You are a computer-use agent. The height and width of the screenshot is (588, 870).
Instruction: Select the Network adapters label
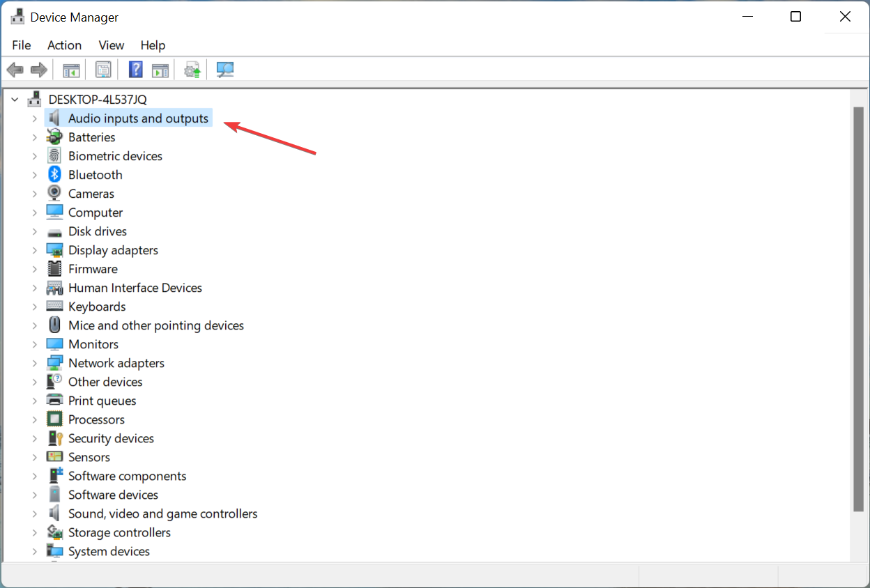point(116,363)
